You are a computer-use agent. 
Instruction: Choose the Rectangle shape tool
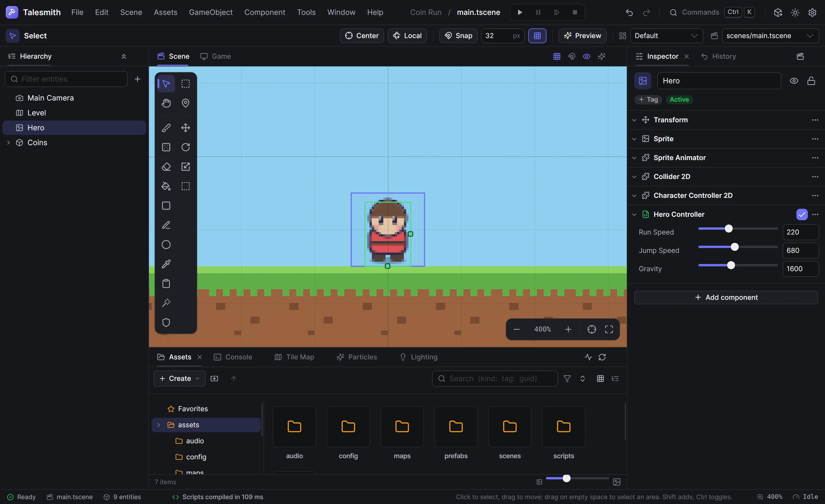click(x=166, y=206)
